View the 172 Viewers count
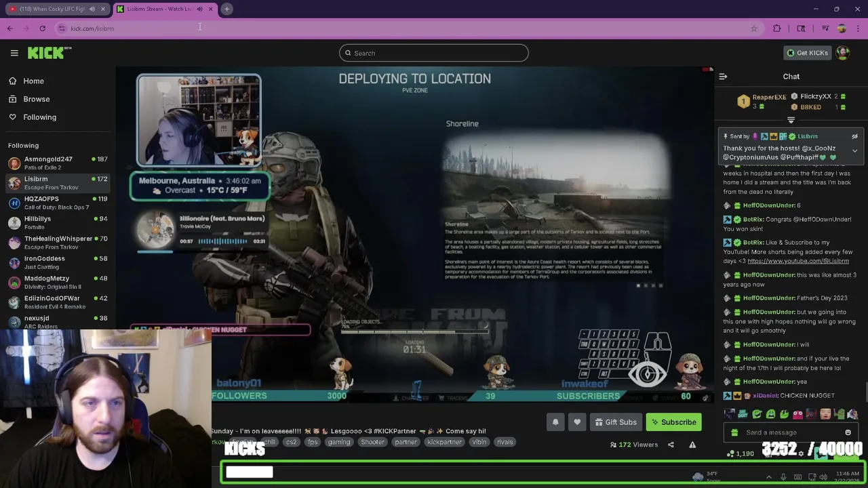868x488 pixels. tap(634, 445)
